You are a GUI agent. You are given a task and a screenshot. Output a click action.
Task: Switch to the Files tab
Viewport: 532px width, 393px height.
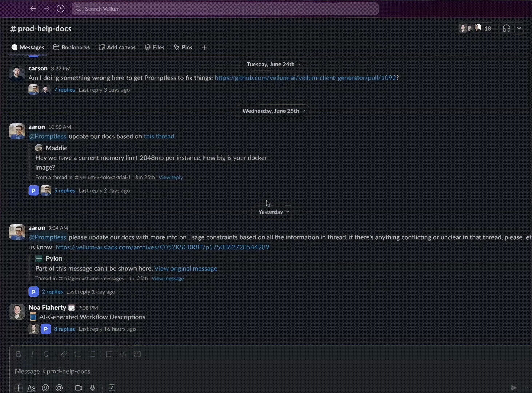tap(155, 47)
